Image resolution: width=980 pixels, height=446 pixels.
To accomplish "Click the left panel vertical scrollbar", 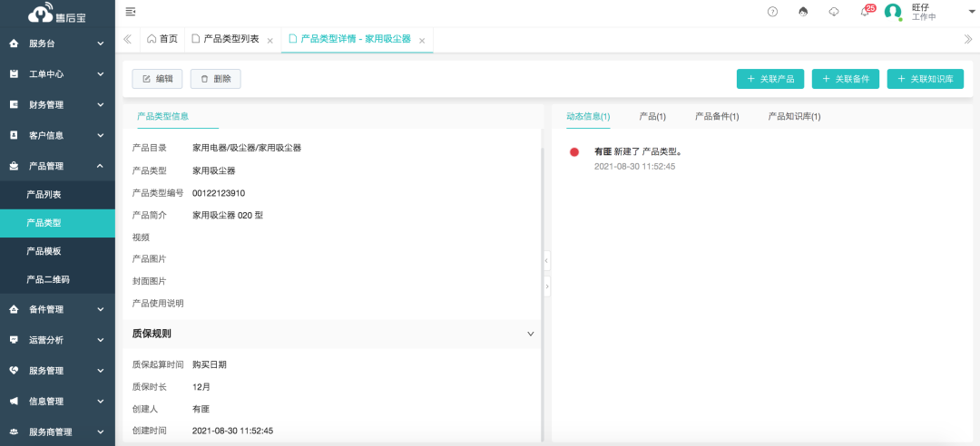I will tap(541, 294).
